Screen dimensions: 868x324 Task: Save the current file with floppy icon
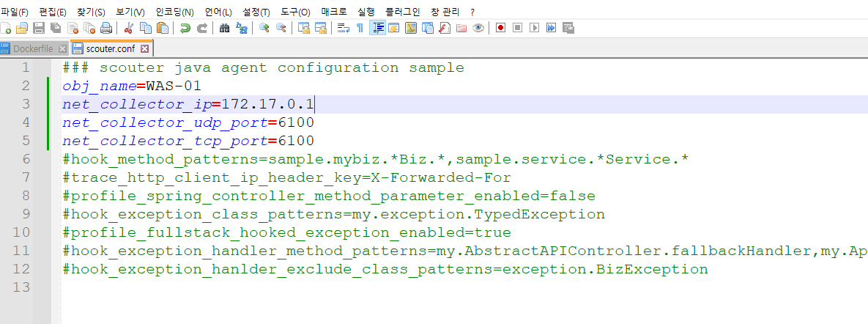click(x=39, y=28)
